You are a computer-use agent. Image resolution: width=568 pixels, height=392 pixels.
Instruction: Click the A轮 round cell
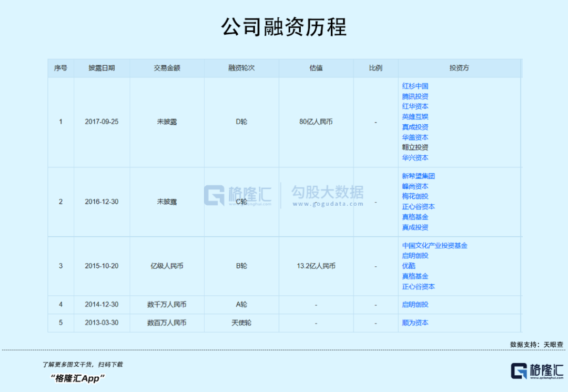(241, 305)
